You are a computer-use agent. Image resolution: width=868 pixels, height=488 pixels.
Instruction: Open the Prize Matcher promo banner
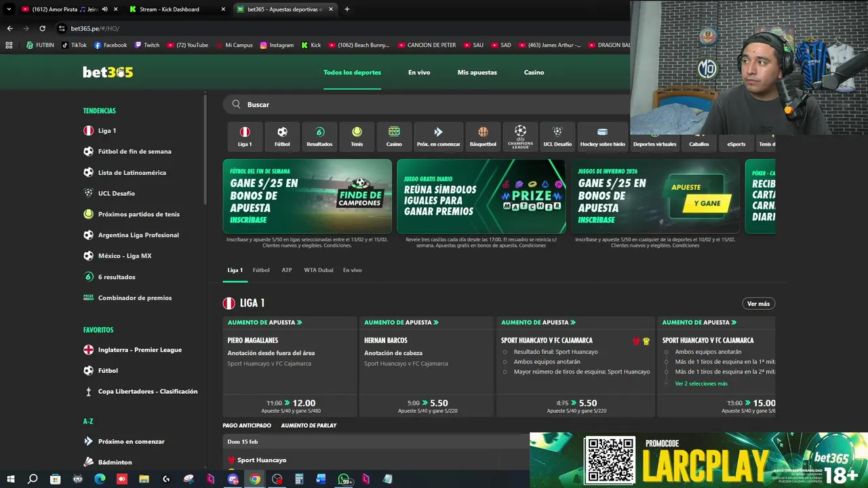(481, 197)
